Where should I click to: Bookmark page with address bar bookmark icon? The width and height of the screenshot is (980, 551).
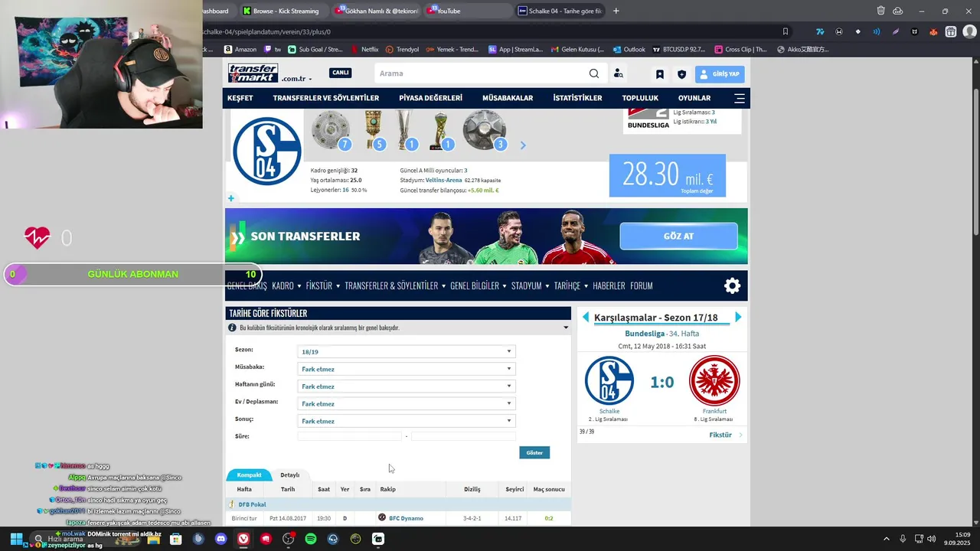[x=785, y=31]
